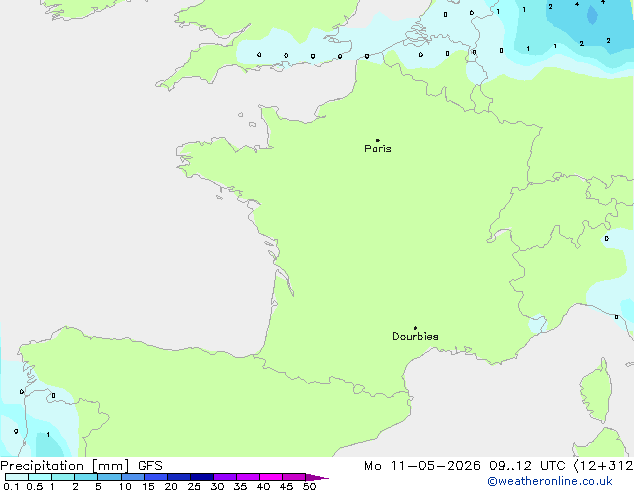634x490 pixels.
Task: Click the Paris location dot marker
Action: [x=378, y=140]
